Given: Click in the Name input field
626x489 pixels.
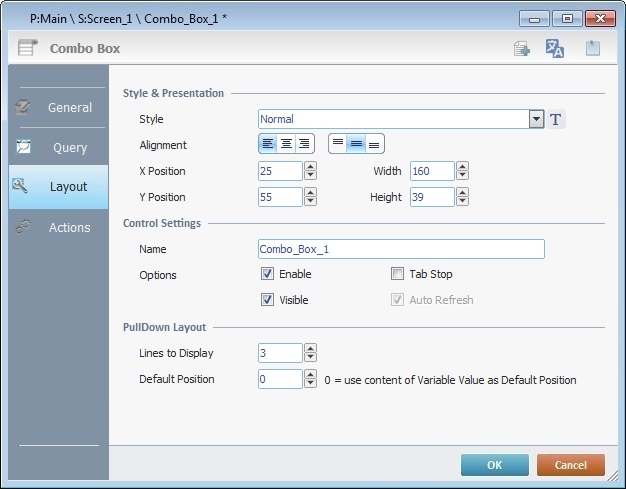Looking at the screenshot, I should (x=400, y=249).
